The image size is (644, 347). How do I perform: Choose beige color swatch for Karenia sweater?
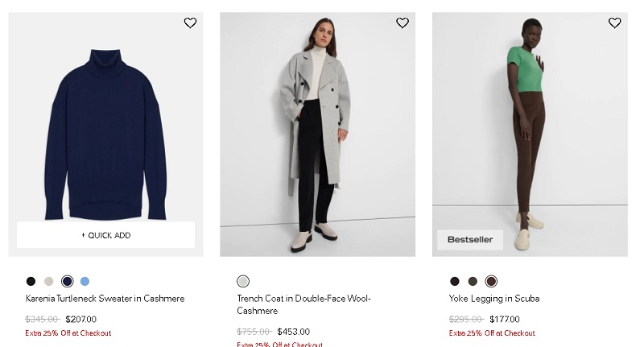tap(49, 281)
